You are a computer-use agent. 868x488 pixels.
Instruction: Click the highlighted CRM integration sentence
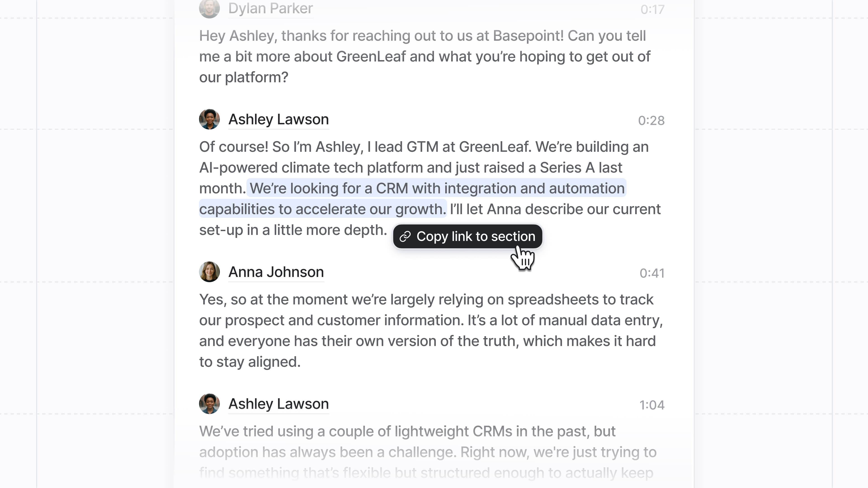[437, 189]
